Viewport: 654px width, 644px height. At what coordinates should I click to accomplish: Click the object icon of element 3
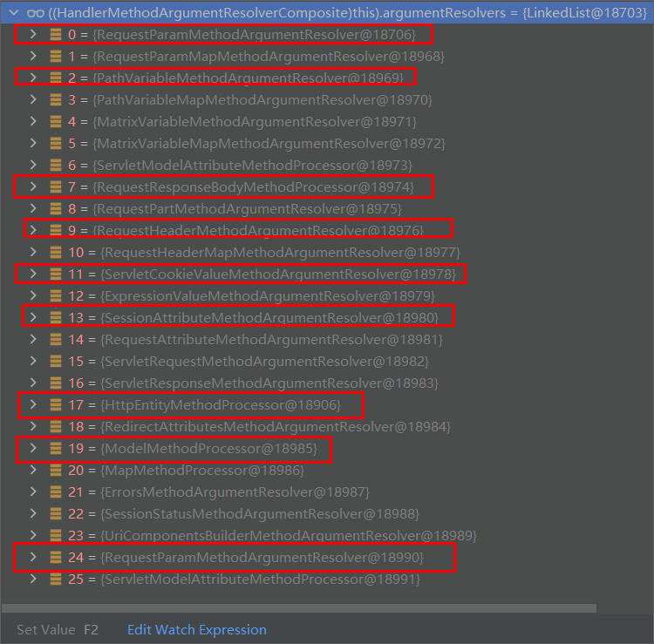pos(56,99)
